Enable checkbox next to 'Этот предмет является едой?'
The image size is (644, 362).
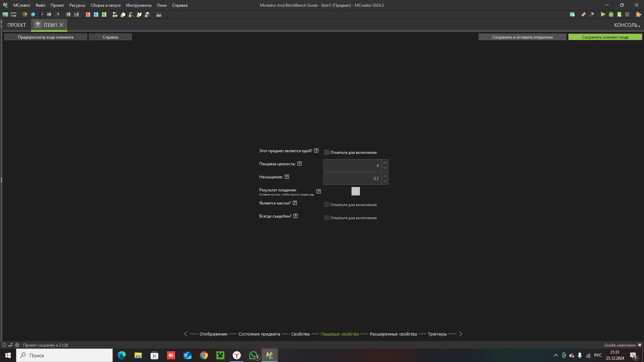coord(327,152)
